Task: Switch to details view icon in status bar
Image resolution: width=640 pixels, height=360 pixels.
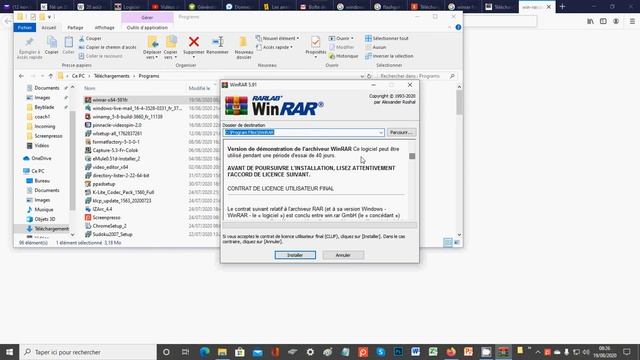Action: (x=448, y=242)
